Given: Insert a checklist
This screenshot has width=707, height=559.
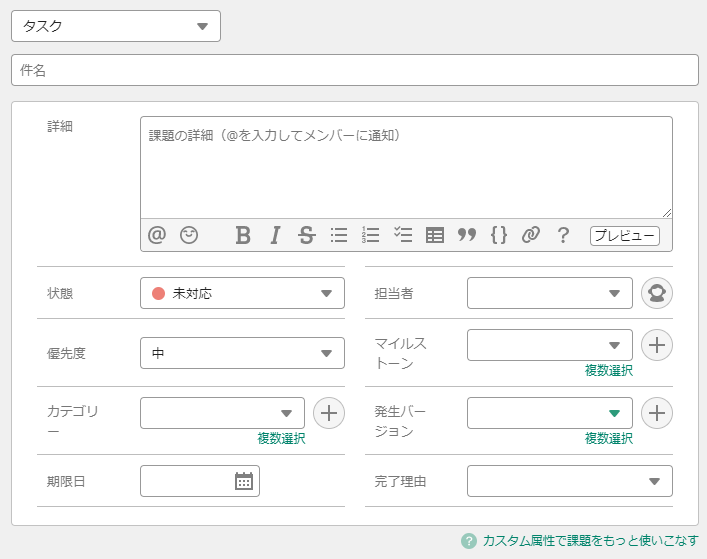Looking at the screenshot, I should pos(403,235).
